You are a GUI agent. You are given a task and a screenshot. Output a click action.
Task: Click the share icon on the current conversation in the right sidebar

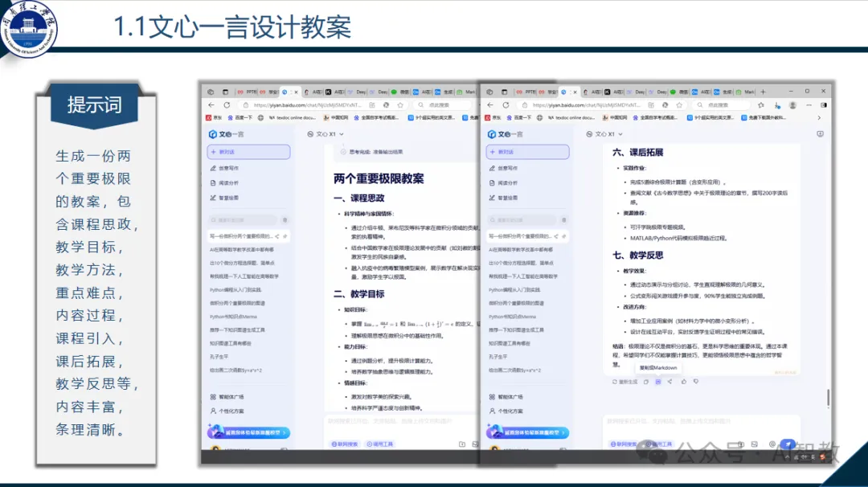click(x=556, y=236)
